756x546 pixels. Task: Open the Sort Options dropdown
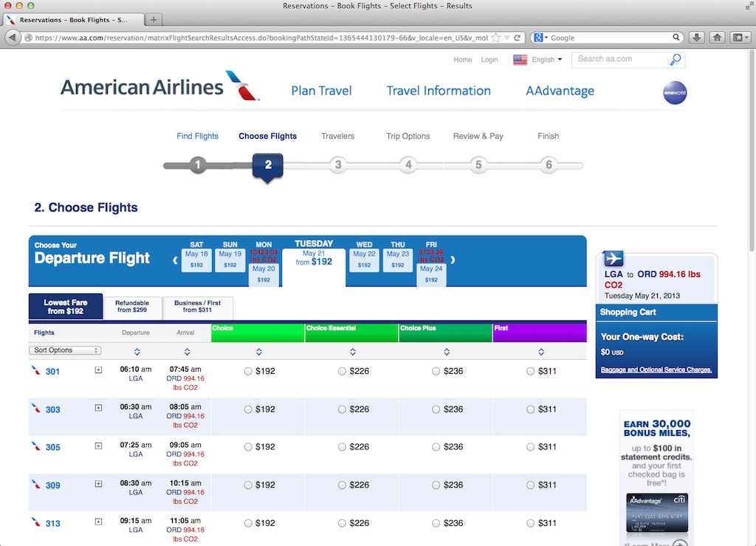pyautogui.click(x=65, y=350)
